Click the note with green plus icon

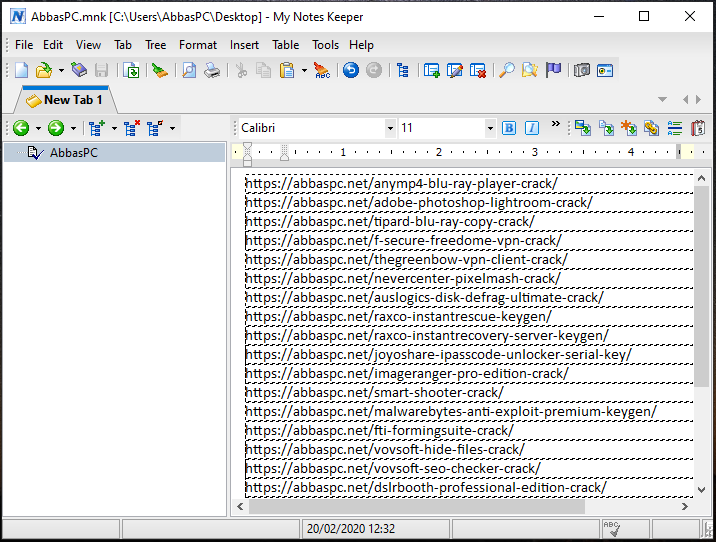point(432,70)
